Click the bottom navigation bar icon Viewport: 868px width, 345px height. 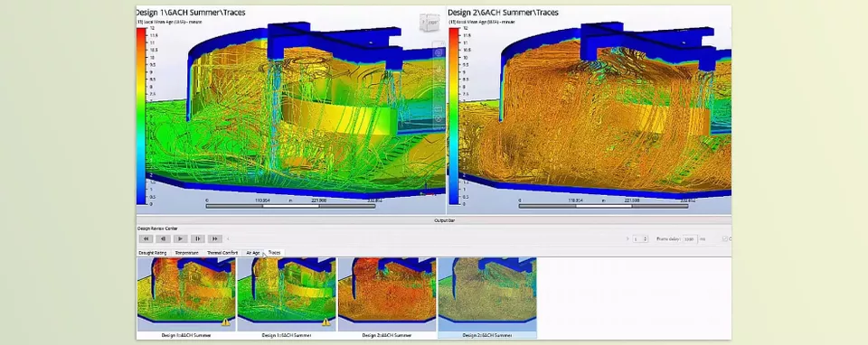pyautogui.click(x=438, y=118)
